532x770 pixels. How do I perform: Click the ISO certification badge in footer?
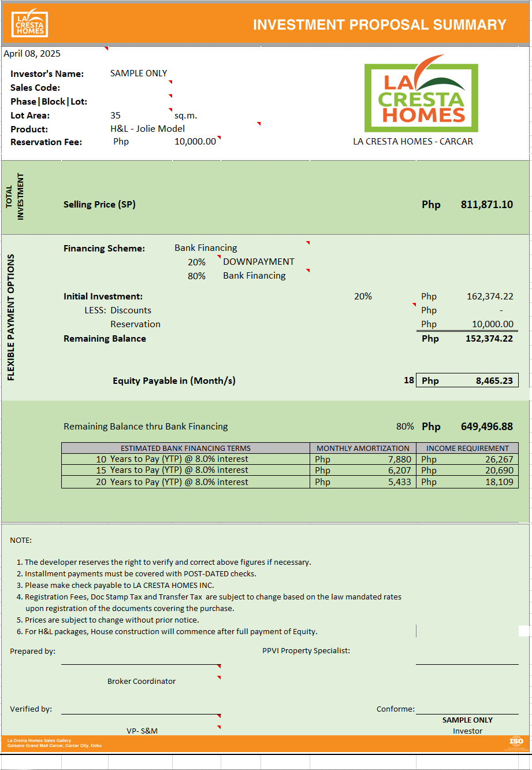coord(516,742)
